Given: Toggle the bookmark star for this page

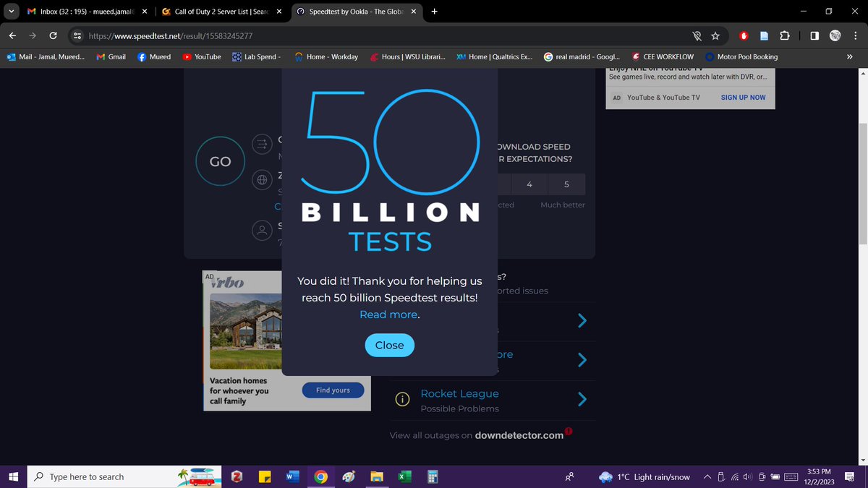Looking at the screenshot, I should pyautogui.click(x=715, y=35).
